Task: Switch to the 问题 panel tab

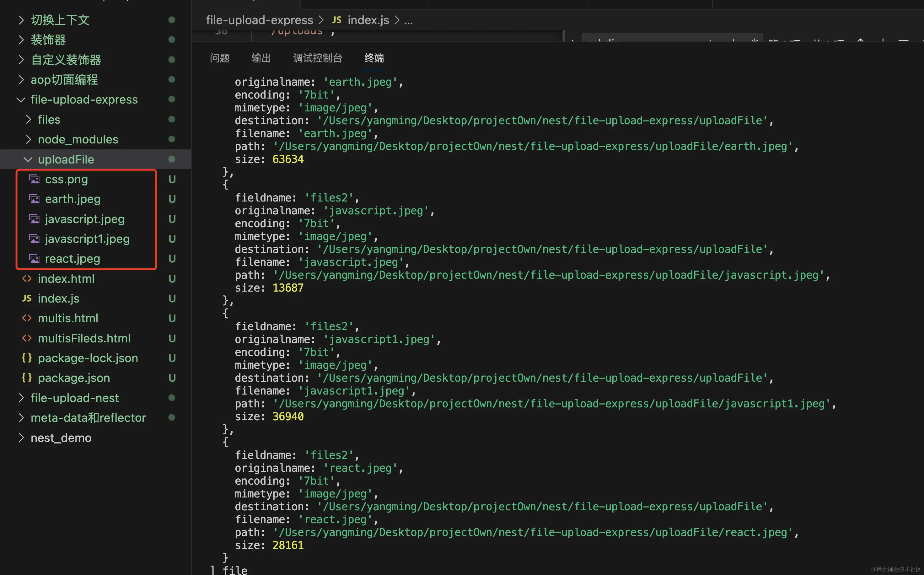Action: click(x=220, y=58)
